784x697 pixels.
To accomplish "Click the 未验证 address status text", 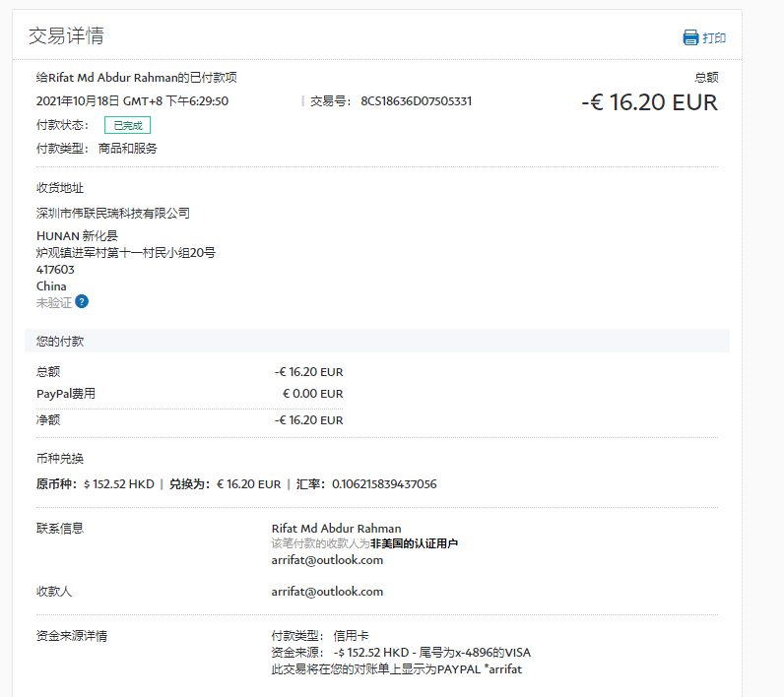I will pyautogui.click(x=53, y=302).
